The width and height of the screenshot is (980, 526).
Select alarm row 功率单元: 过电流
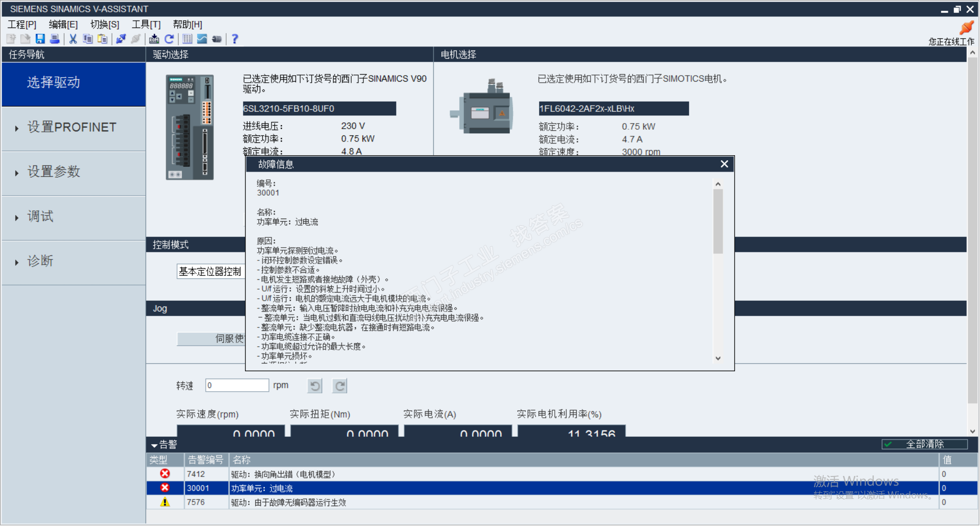pyautogui.click(x=562, y=488)
